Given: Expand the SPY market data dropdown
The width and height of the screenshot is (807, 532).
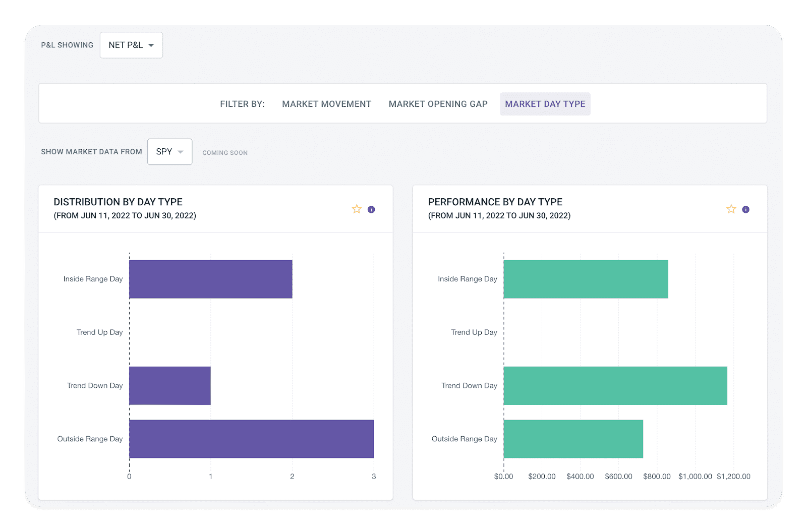Looking at the screenshot, I should click(x=169, y=152).
